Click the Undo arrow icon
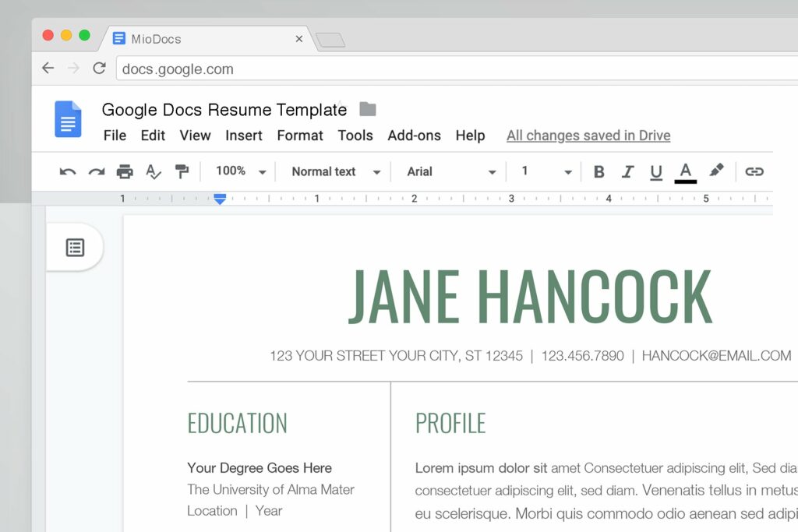Image resolution: width=798 pixels, height=532 pixels. click(68, 172)
